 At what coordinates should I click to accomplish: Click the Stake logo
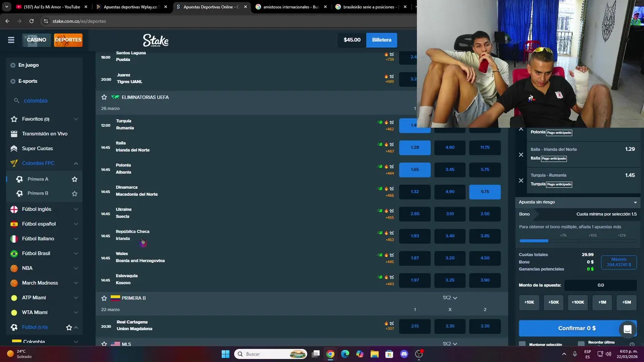(155, 40)
